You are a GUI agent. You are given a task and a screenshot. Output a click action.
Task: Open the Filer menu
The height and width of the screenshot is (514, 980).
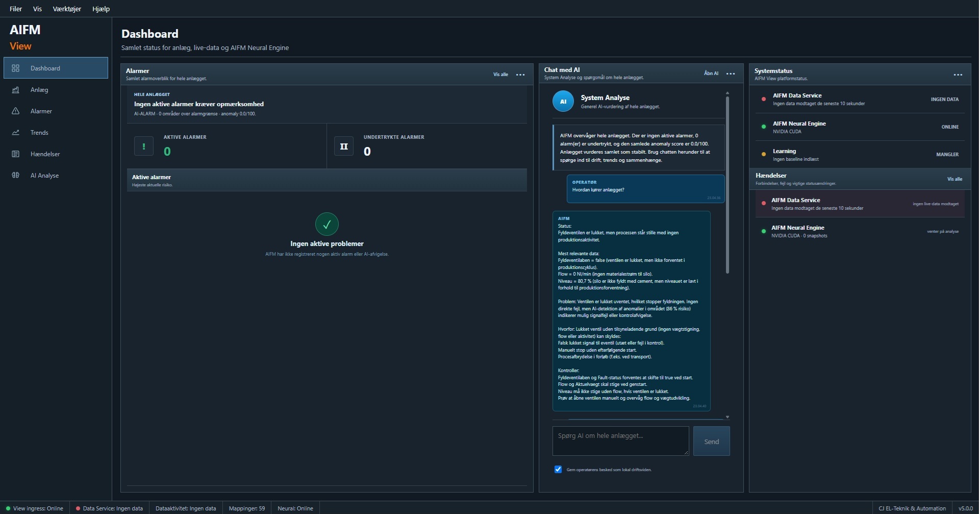tap(16, 9)
